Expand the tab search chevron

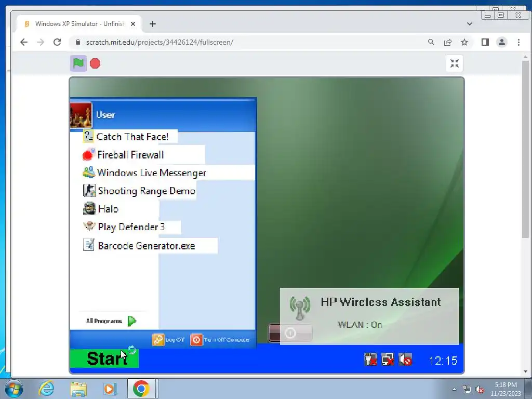click(x=470, y=24)
